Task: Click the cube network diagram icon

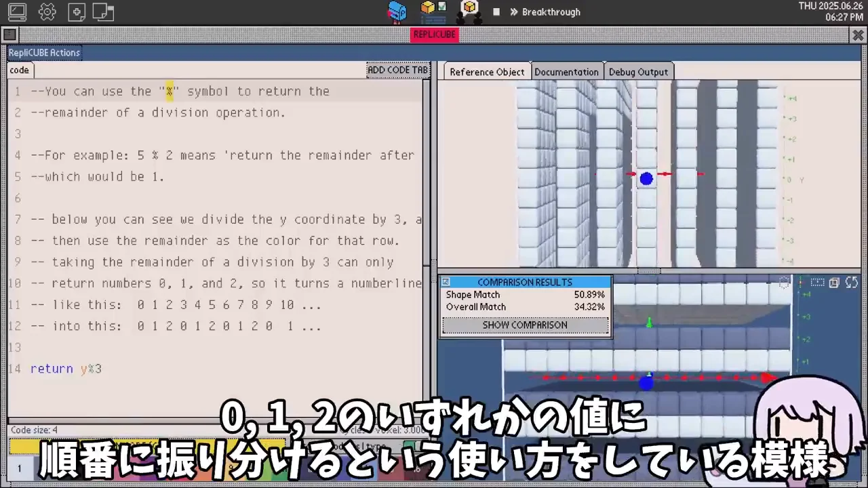Action: 469,11
